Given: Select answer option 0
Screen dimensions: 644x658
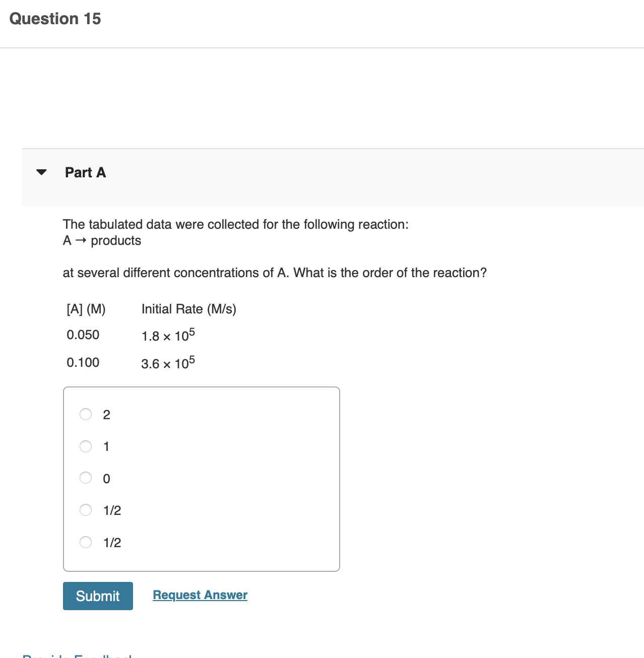Looking at the screenshot, I should click(86, 478).
